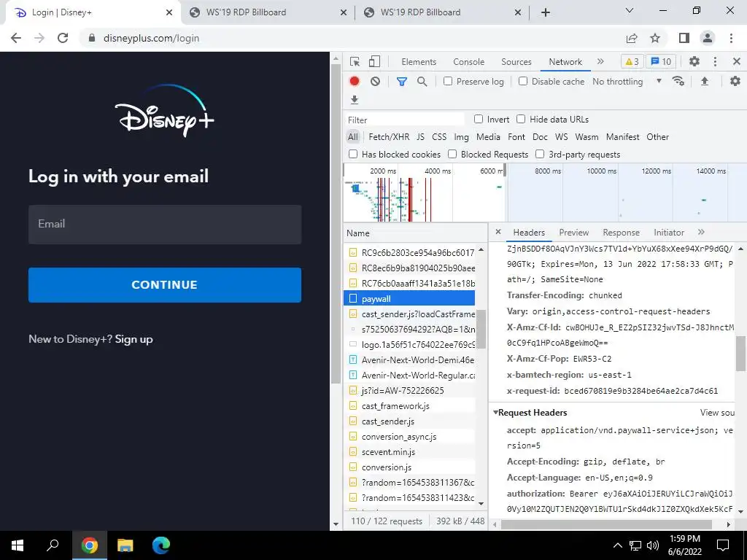Click the 3 warnings badge
This screenshot has height=560, width=747.
(x=632, y=61)
